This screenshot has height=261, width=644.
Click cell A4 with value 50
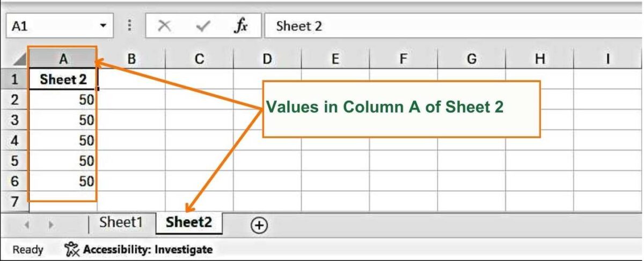pos(63,140)
